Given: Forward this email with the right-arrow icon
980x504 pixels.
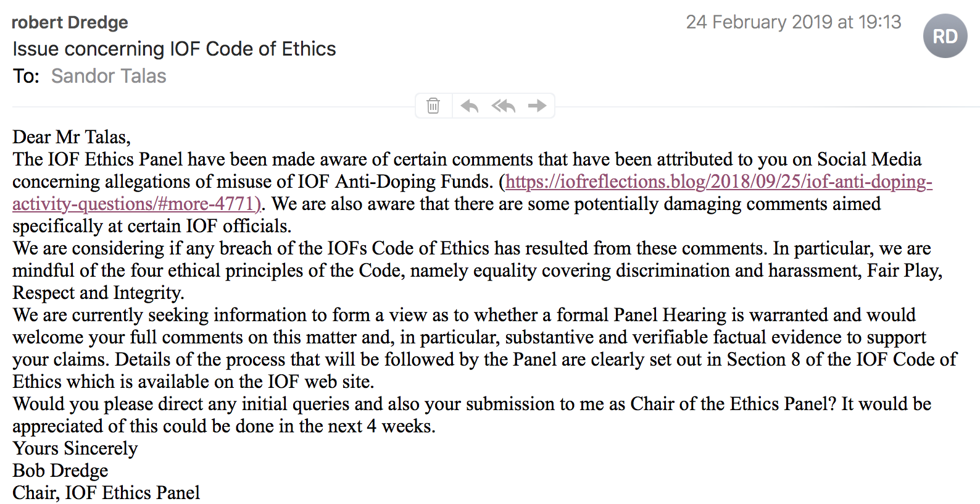Looking at the screenshot, I should pos(537,106).
